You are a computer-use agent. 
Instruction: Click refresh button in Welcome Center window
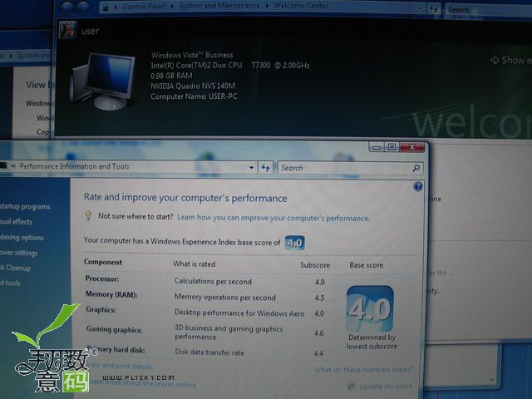tap(434, 9)
